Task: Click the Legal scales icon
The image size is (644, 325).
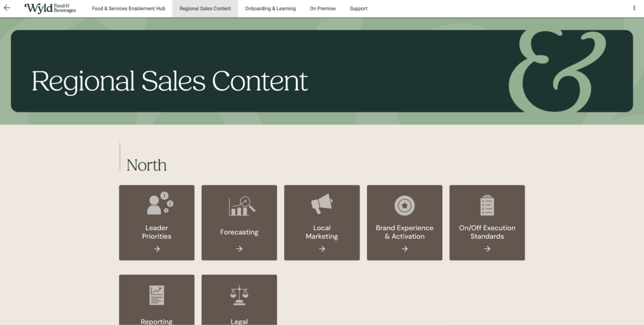Action: coord(239,295)
